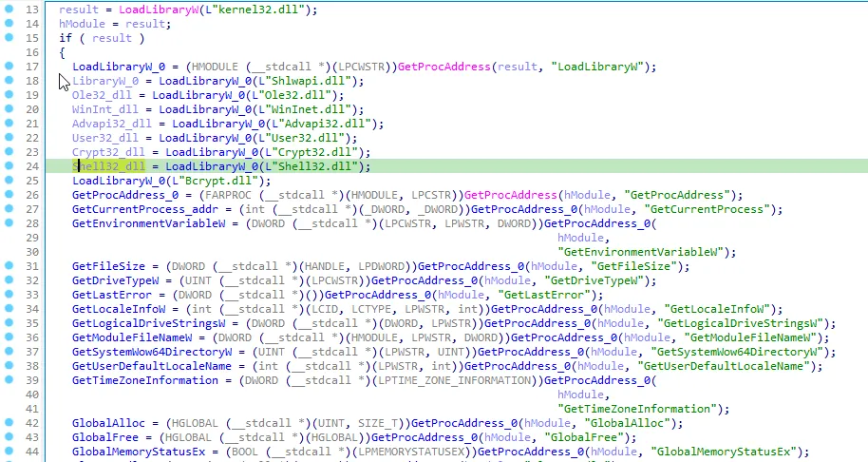Toggle breakpoint dot on line 17
This screenshot has width=868, height=462.
[9, 66]
